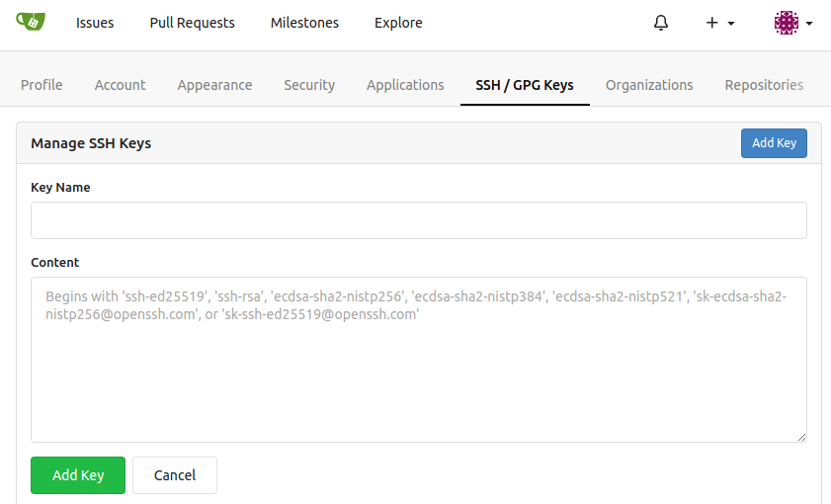
Task: Click the blue Add Key header button
Action: 774,143
